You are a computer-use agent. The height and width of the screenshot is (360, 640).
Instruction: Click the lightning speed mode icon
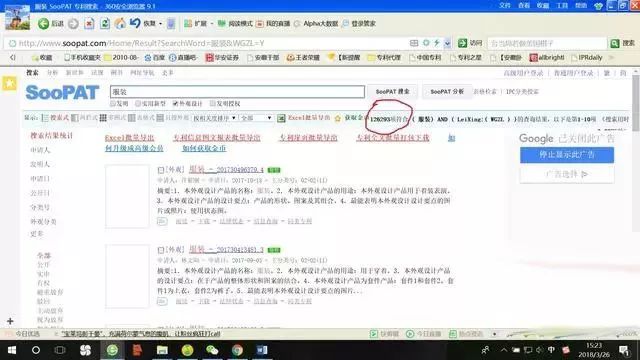(436, 43)
